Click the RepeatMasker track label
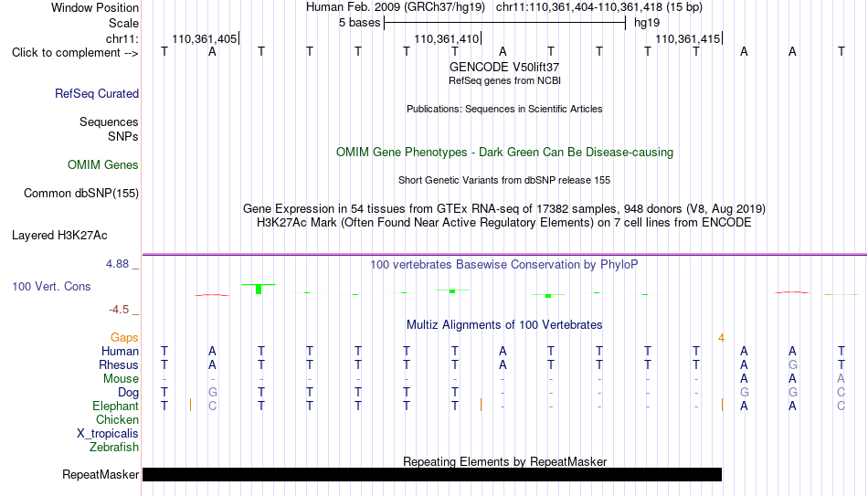Image resolution: width=868 pixels, height=496 pixels. coord(101,474)
